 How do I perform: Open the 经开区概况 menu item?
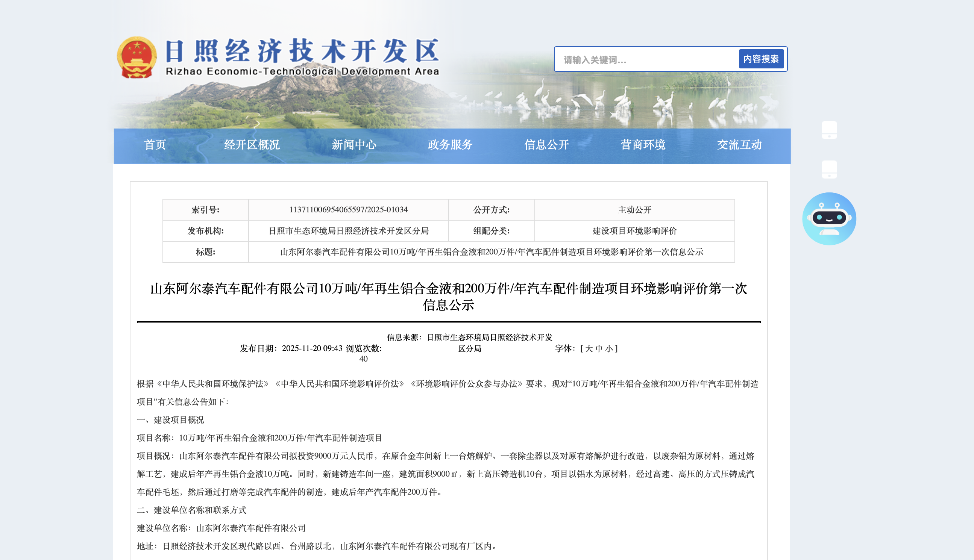click(252, 145)
